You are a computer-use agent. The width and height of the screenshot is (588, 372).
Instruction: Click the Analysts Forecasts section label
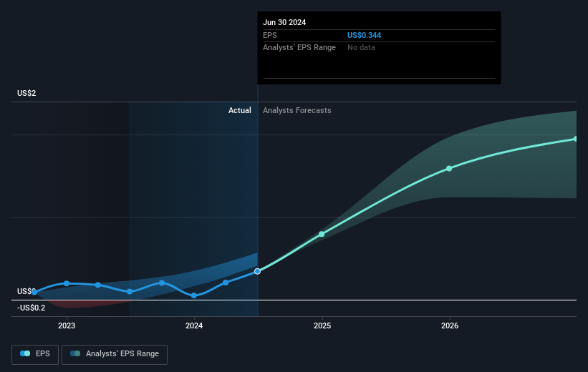(x=297, y=110)
